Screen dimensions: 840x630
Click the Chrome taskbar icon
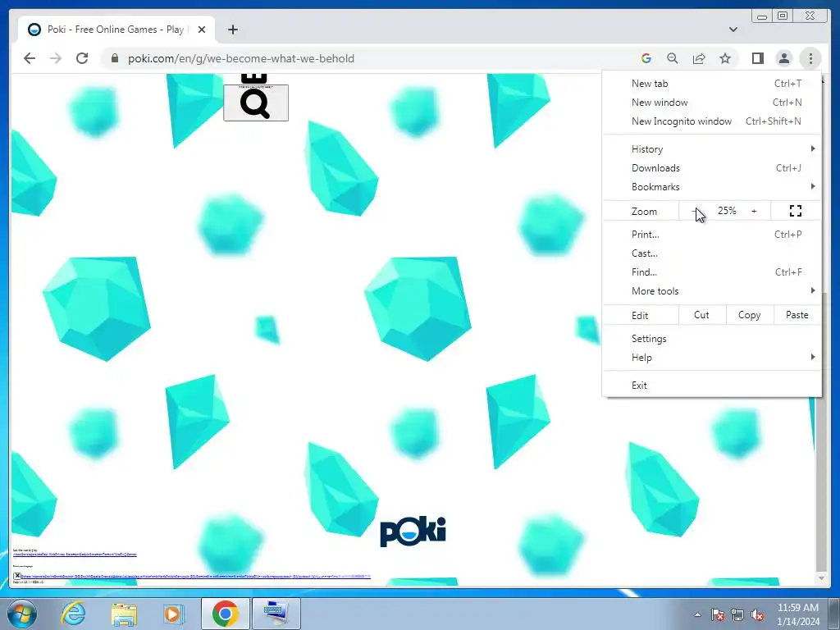coord(226,614)
